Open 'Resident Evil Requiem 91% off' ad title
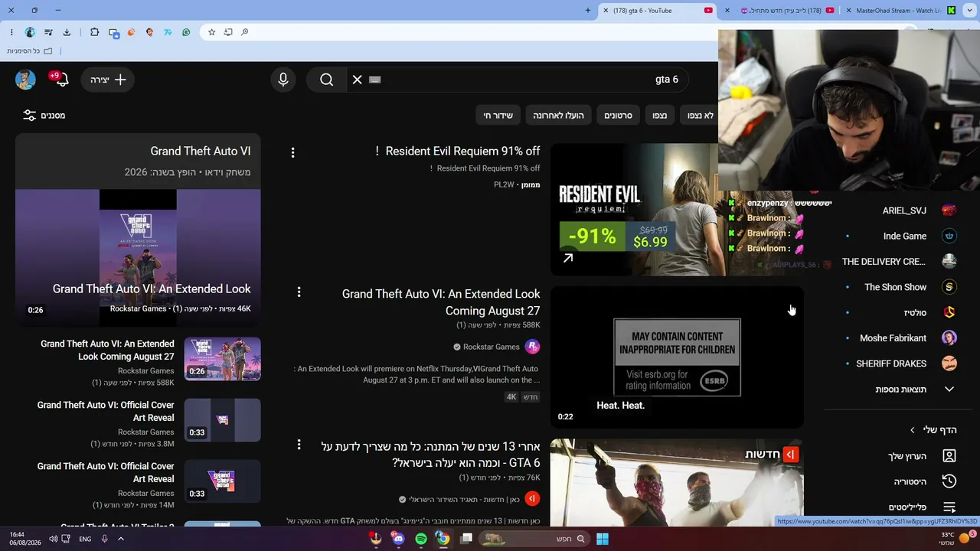This screenshot has width=980, height=551. pyautogui.click(x=458, y=152)
